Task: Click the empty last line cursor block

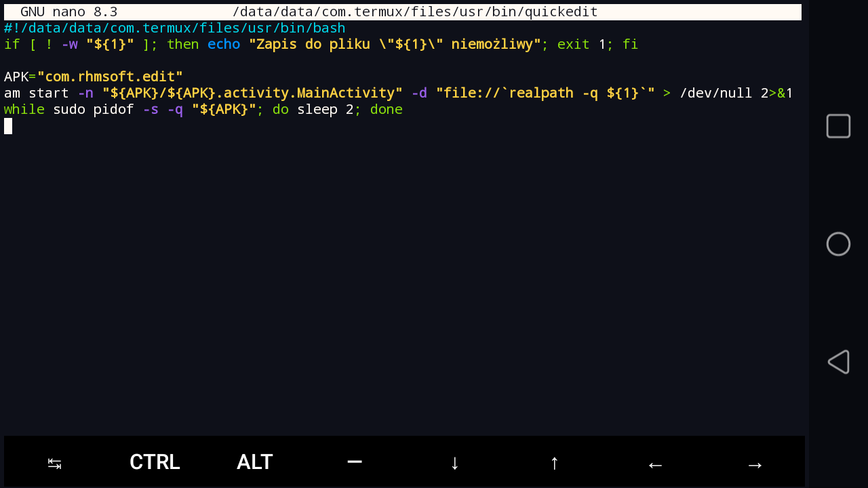Action: (8, 126)
